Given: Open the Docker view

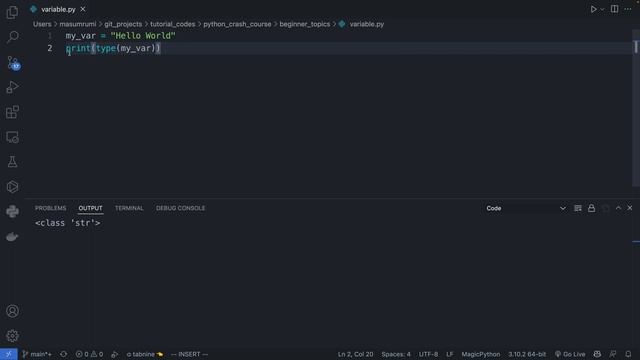Looking at the screenshot, I should click(x=12, y=237).
